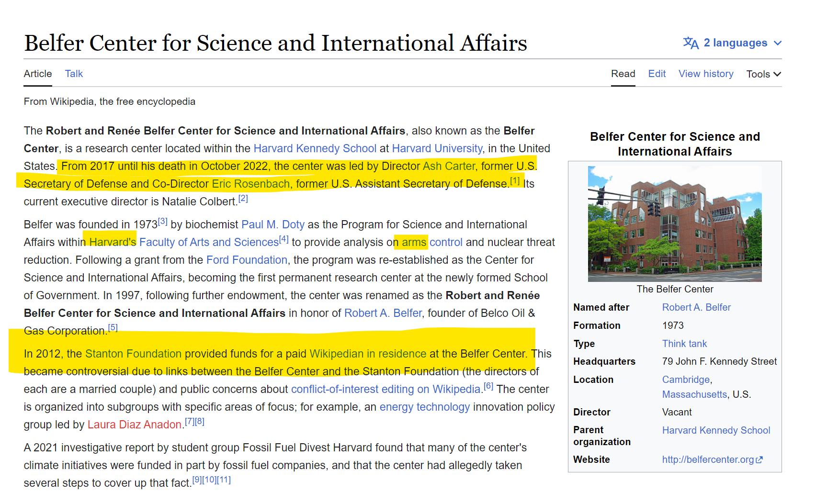Open the Paul M. Doty link
The image size is (816, 504).
273,224
